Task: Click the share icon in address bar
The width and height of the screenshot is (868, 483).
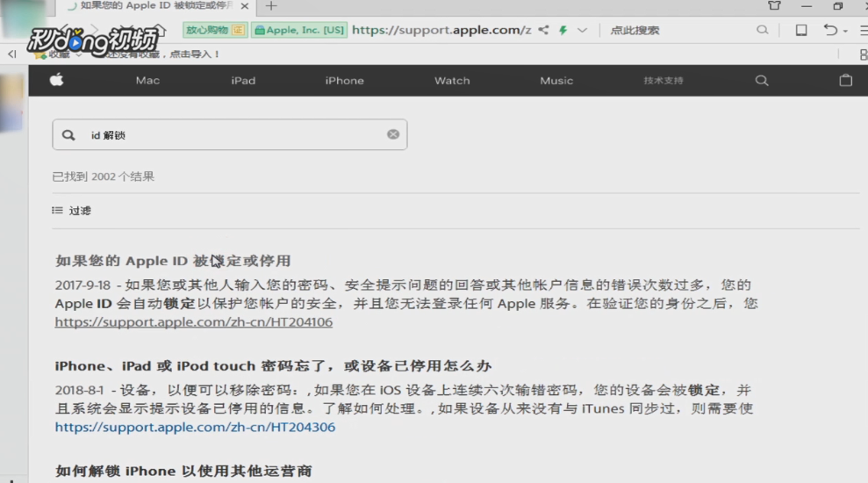Action: tap(543, 30)
